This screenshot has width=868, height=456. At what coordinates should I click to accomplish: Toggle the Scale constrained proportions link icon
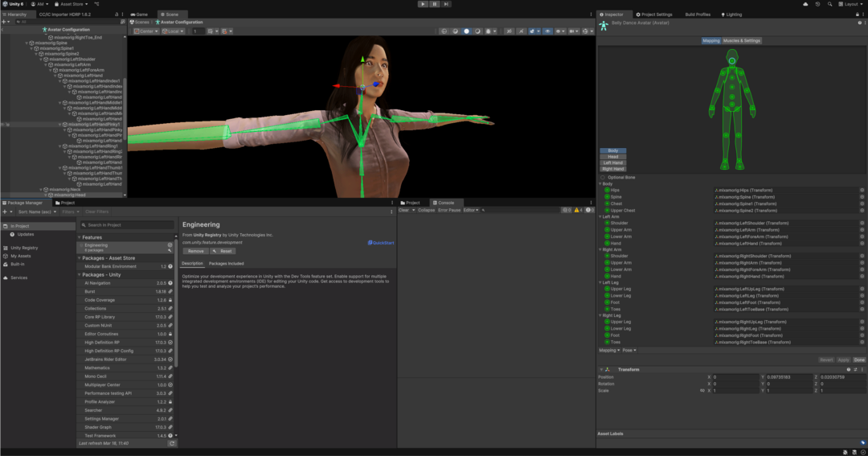tap(702, 391)
